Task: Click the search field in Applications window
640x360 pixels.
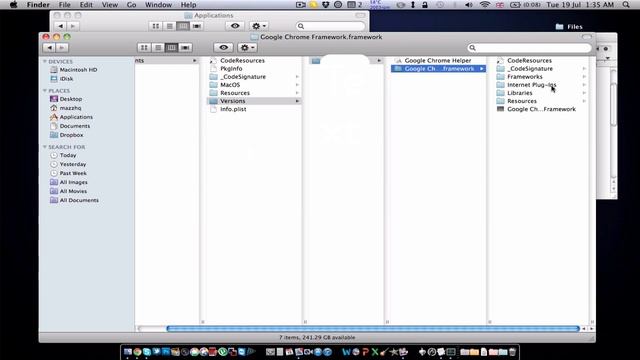Action: pyautogui.click(x=331, y=26)
